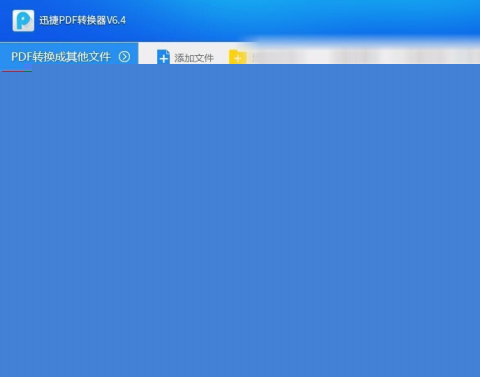
Task: Click the 迅捷PDF转换器V6.4 title text
Action: pyautogui.click(x=83, y=20)
